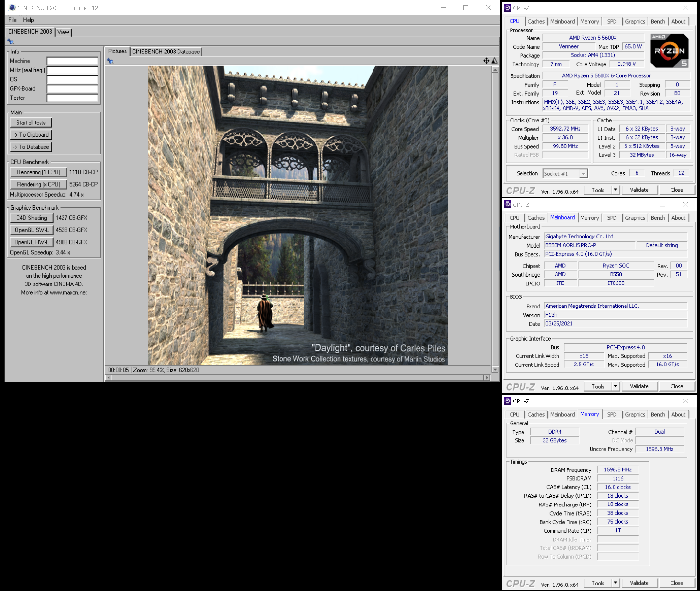Click vertical scrollbar down arrow in picture view
Screen dimensions: 700x591
pos(495,370)
